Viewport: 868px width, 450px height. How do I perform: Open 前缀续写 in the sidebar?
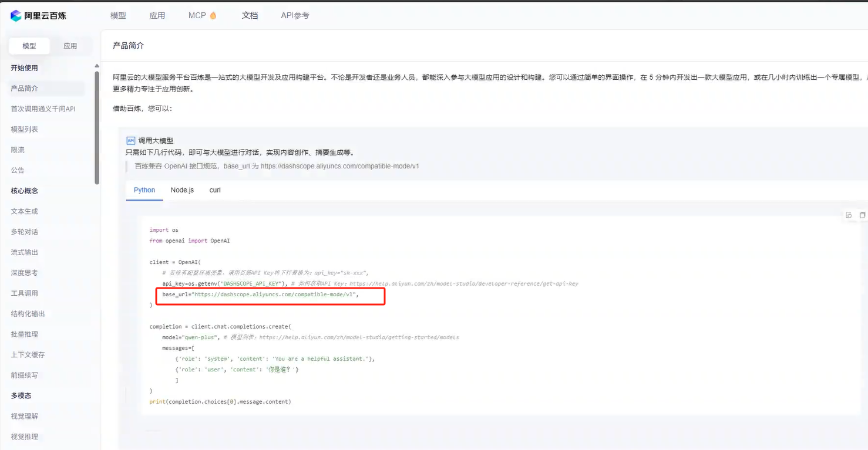(24, 375)
